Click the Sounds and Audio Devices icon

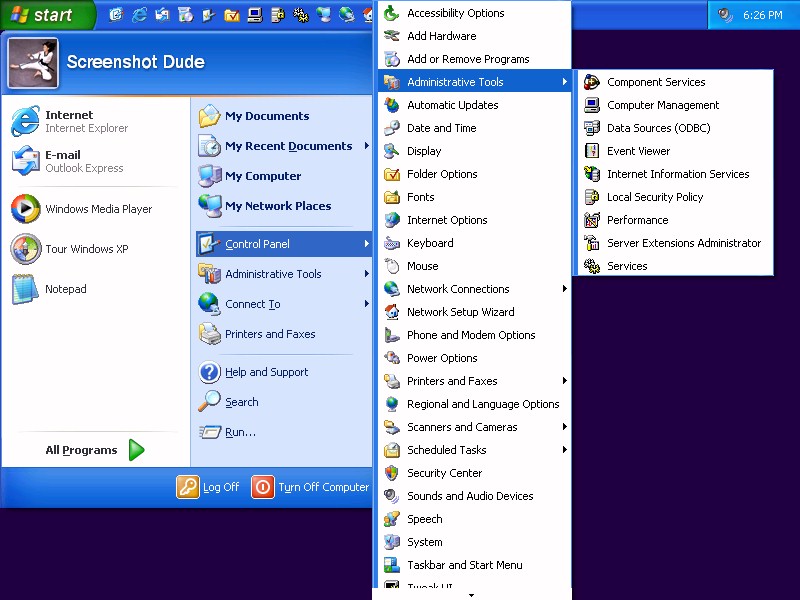tap(392, 496)
